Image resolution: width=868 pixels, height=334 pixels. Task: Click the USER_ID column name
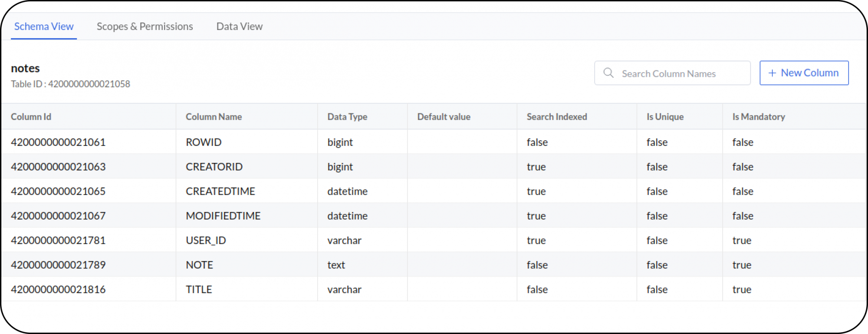pos(206,241)
